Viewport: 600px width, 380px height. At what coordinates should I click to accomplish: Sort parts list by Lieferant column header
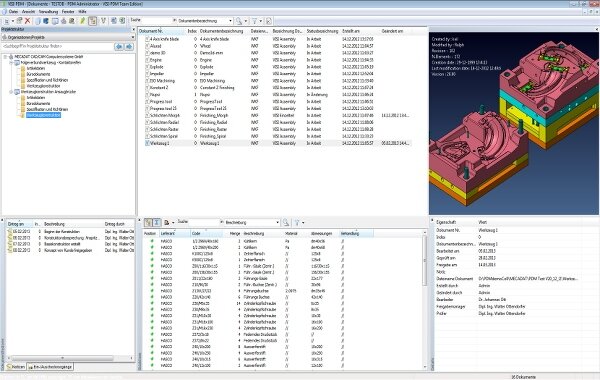[174, 233]
